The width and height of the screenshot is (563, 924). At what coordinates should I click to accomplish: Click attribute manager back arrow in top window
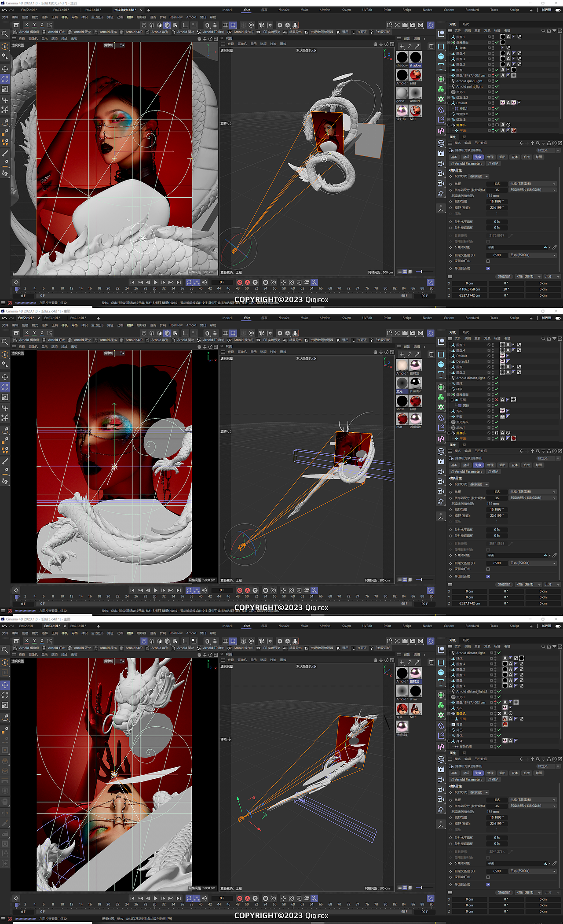[521, 143]
